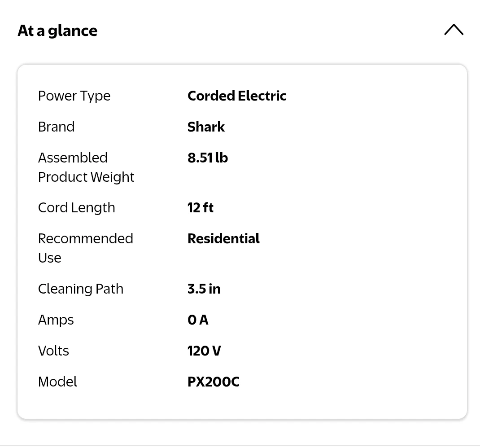
Task: Select the Model label
Action: tap(57, 382)
